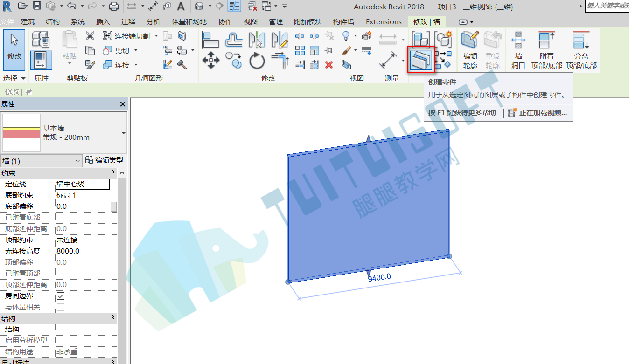Click the 编辑轮廓 button
The width and height of the screenshot is (629, 364).
point(470,50)
